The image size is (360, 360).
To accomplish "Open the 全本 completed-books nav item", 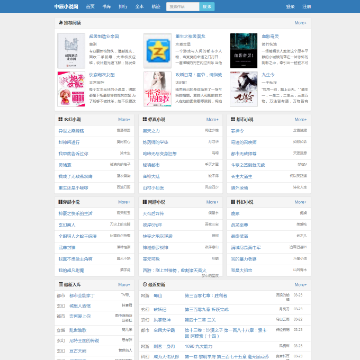I will (x=139, y=7).
